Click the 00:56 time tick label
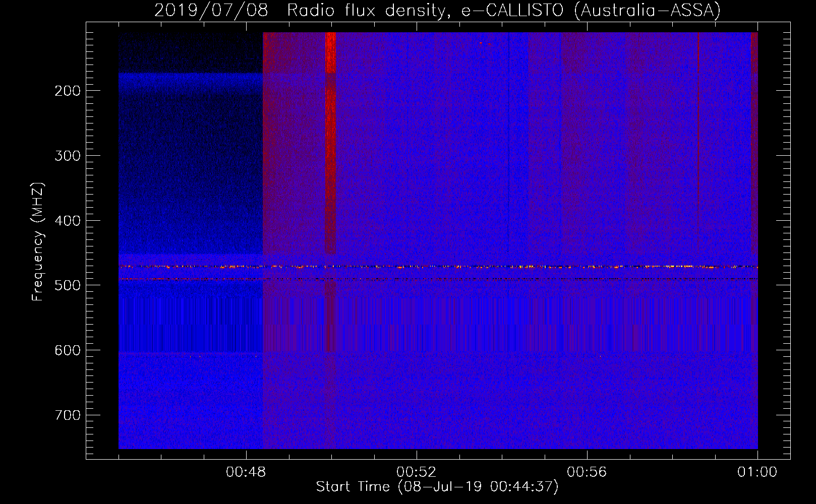816x504 pixels. 587,472
